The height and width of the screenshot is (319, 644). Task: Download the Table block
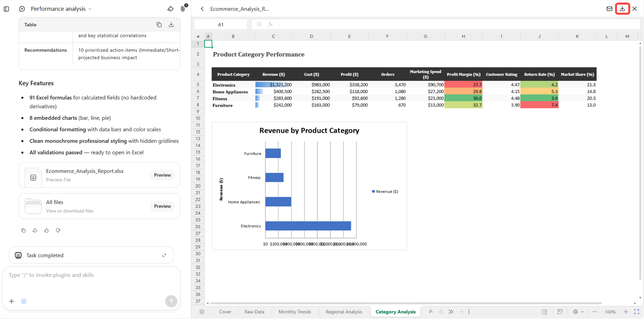coord(171,25)
